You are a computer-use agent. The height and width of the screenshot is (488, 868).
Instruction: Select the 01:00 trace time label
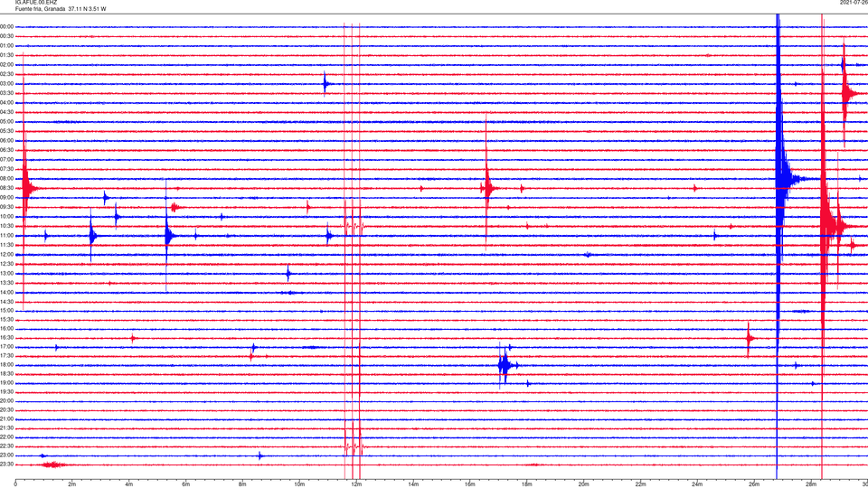(x=7, y=46)
